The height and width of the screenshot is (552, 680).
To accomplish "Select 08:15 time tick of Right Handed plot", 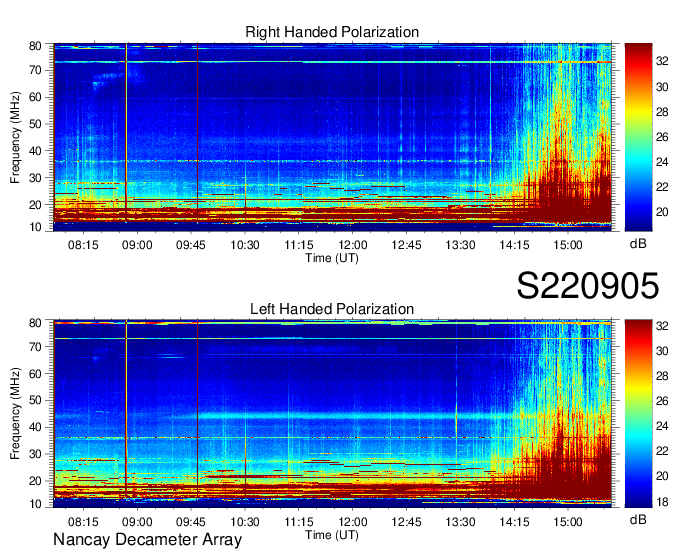I will [83, 245].
